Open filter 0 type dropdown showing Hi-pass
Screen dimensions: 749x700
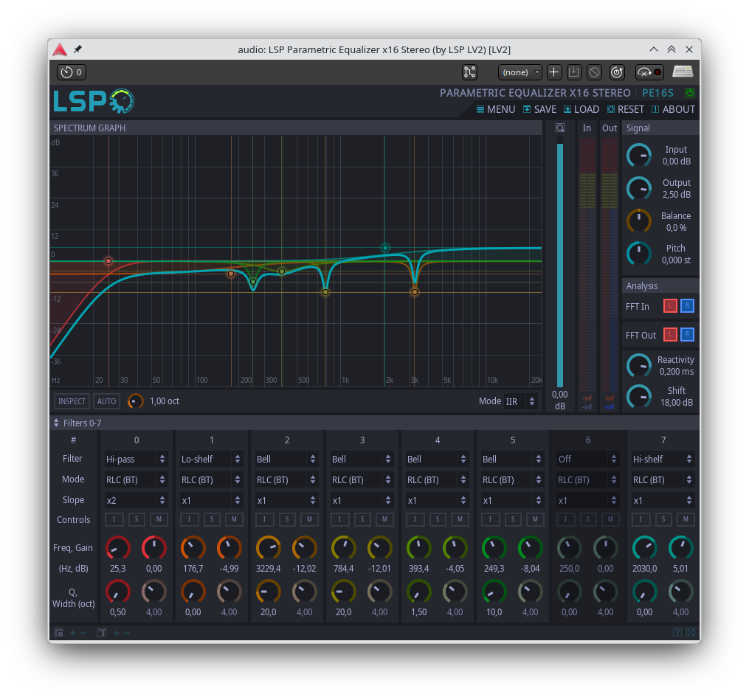(x=136, y=459)
